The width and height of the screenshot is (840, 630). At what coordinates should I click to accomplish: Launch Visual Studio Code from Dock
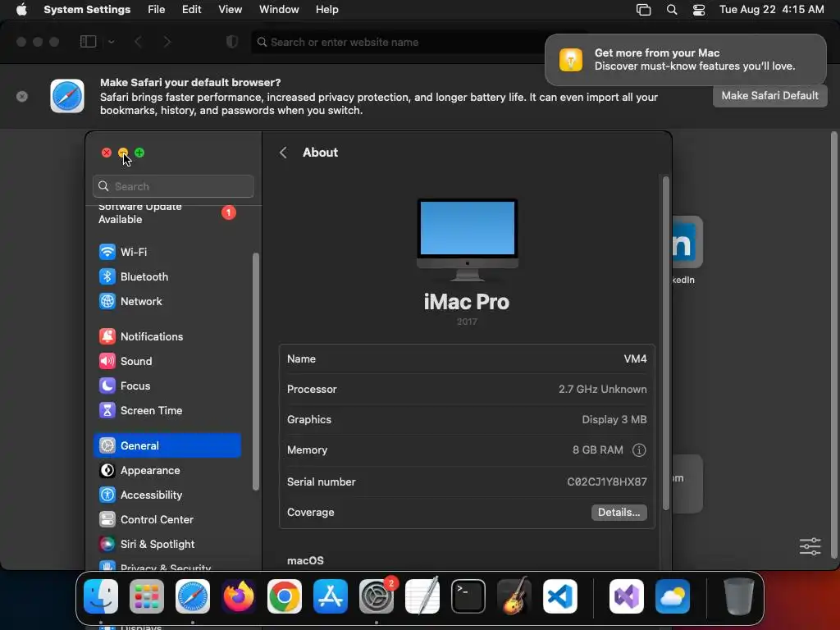tap(560, 596)
